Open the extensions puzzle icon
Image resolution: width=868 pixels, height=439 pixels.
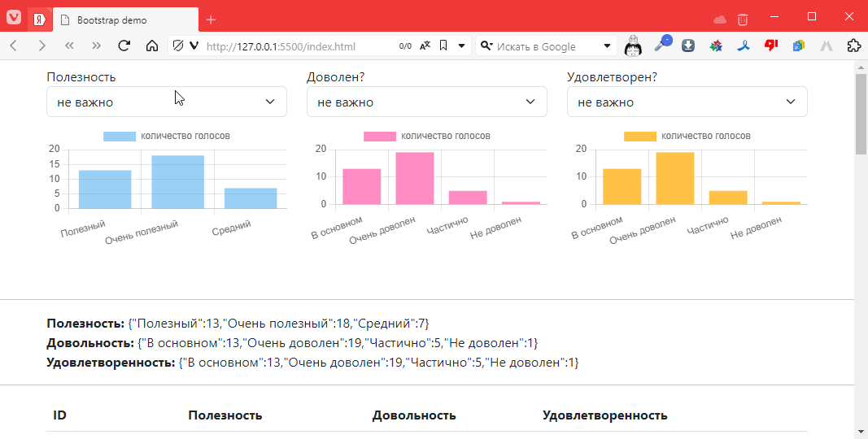click(x=853, y=46)
